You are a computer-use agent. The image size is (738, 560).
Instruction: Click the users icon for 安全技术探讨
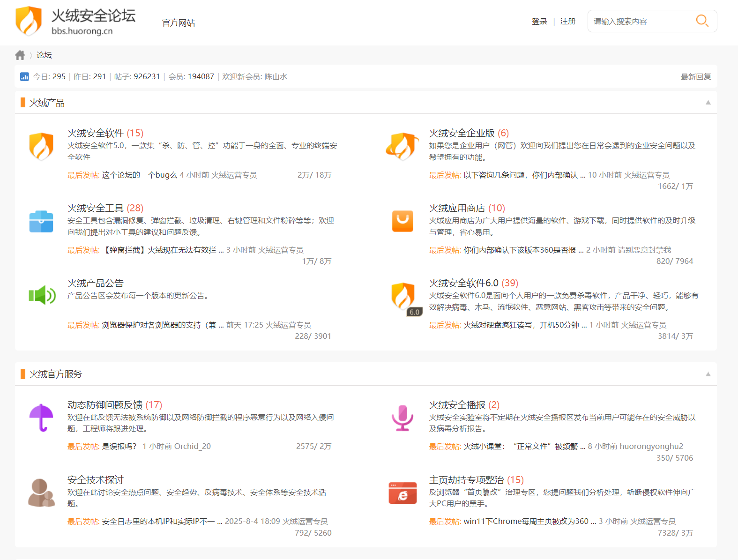pos(41,493)
